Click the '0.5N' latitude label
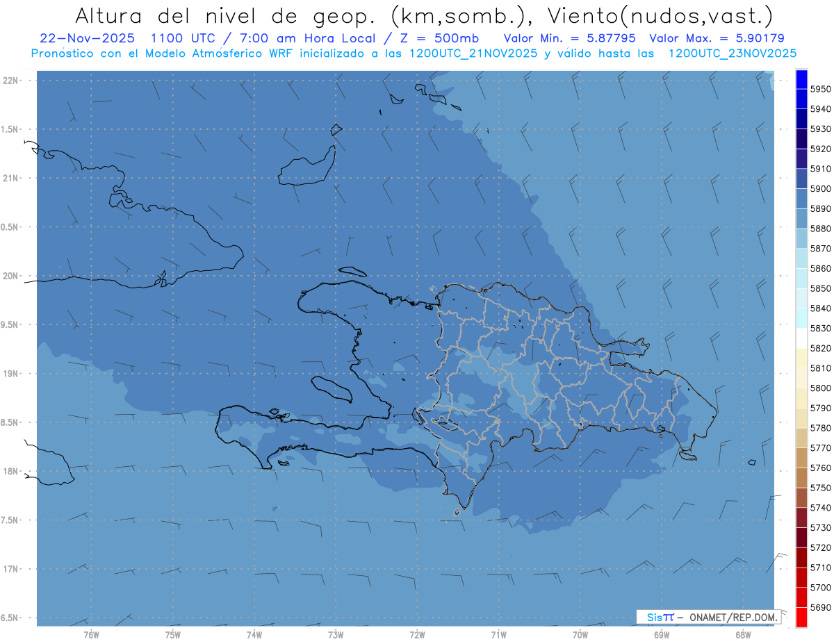 (10, 227)
